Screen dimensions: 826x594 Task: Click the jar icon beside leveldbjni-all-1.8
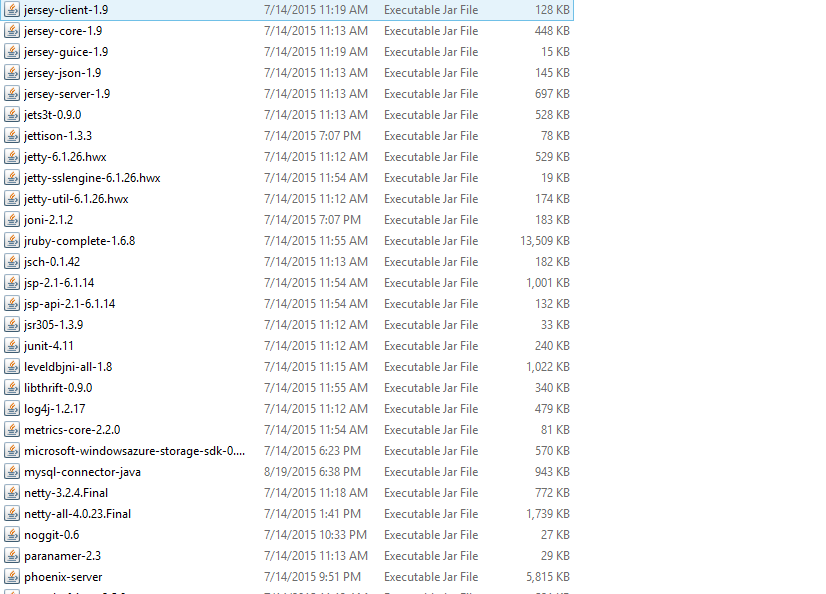click(x=12, y=367)
